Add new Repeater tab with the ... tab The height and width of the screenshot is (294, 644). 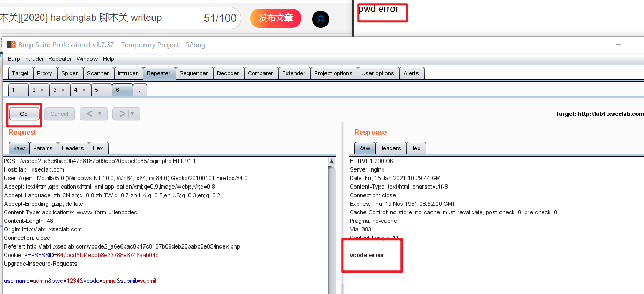(x=140, y=90)
